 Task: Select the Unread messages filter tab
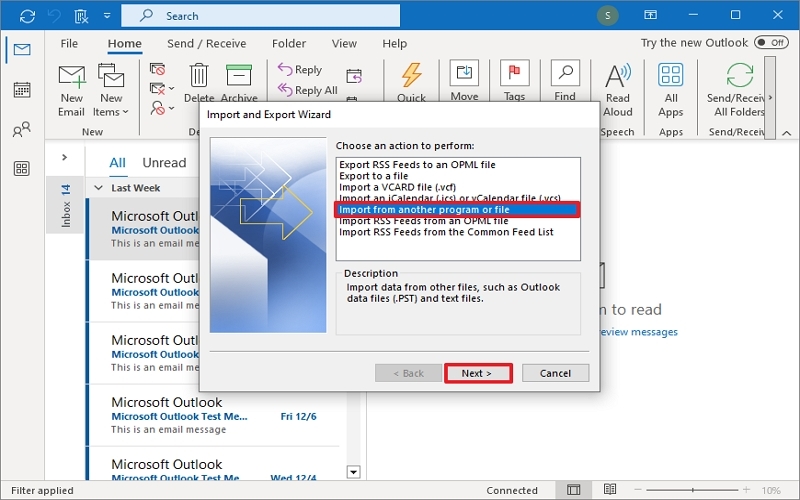[164, 163]
